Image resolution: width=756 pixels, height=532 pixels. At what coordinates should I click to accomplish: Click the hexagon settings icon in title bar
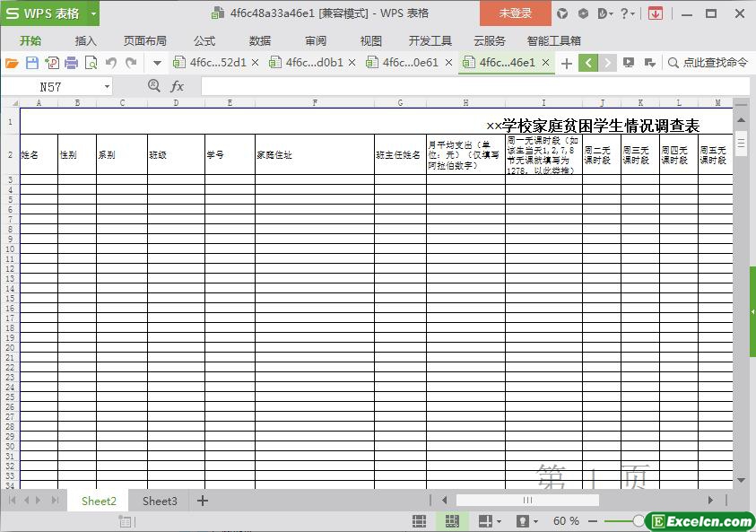click(x=583, y=13)
